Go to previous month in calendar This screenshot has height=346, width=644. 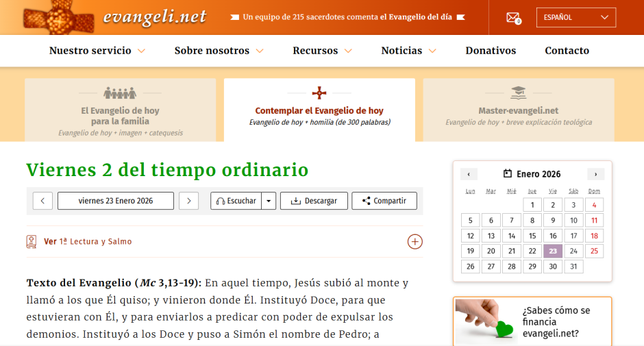pyautogui.click(x=469, y=174)
